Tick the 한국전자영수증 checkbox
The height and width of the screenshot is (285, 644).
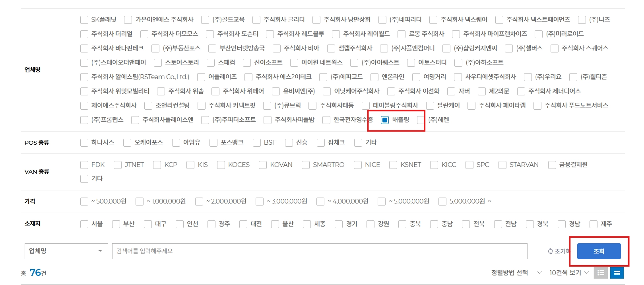[x=326, y=120]
